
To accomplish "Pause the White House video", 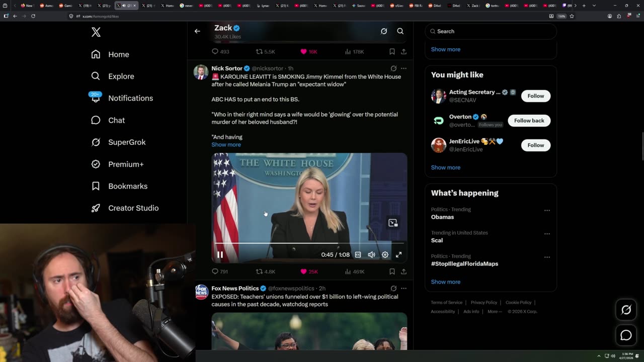I will (x=220, y=255).
